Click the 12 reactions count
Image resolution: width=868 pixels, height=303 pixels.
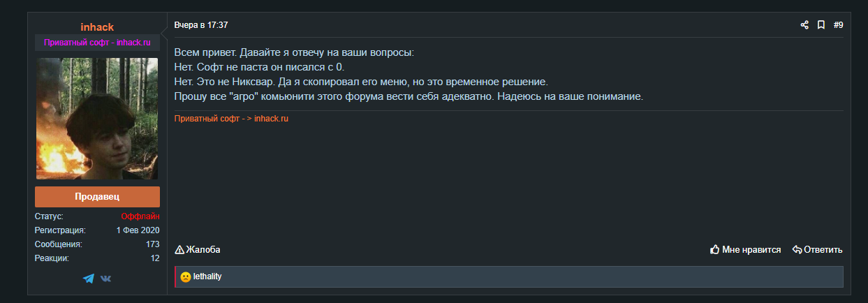point(155,258)
